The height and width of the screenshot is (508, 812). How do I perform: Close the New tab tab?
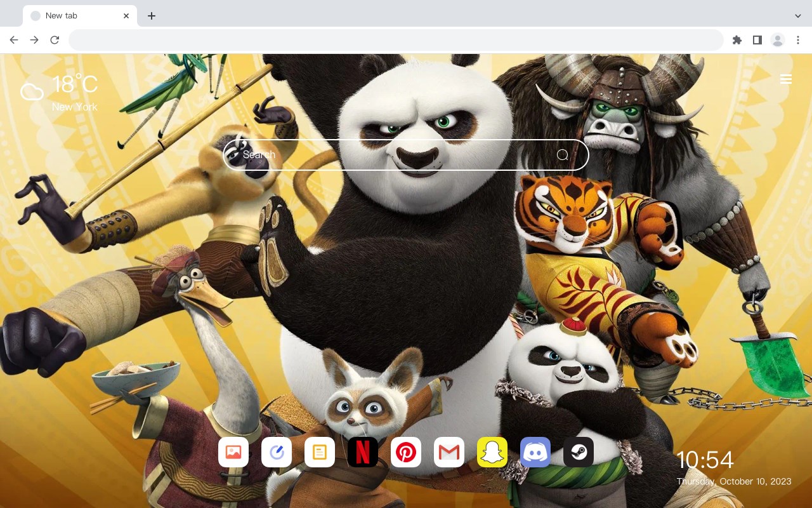[126, 16]
